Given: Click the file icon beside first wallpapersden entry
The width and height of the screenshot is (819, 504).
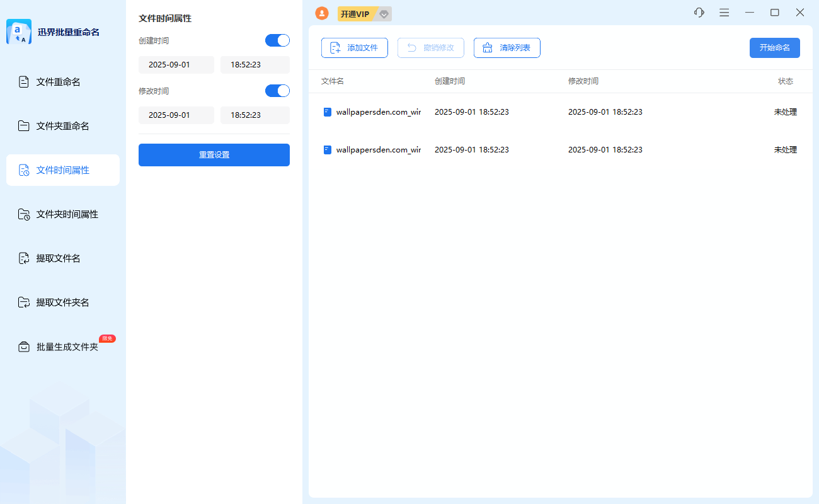Looking at the screenshot, I should tap(326, 112).
